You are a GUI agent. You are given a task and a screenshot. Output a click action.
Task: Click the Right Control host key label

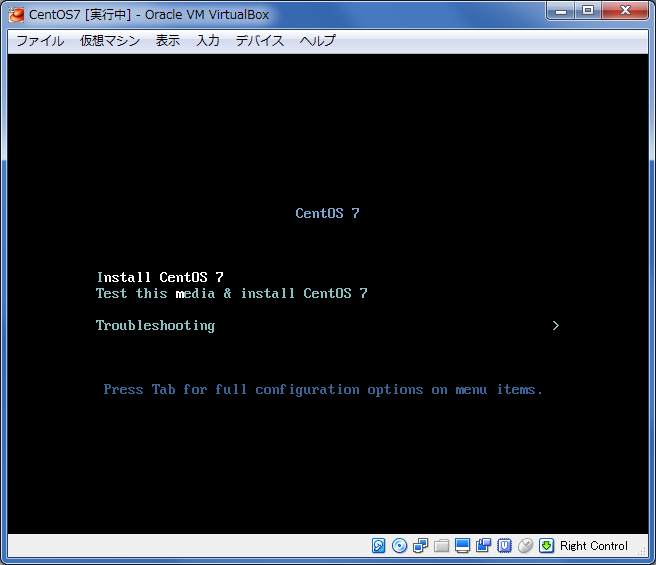(594, 546)
